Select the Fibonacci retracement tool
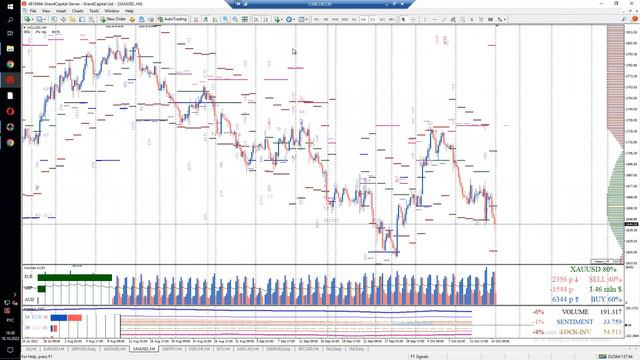The height and width of the screenshot is (360, 640). pyautogui.click(x=463, y=19)
